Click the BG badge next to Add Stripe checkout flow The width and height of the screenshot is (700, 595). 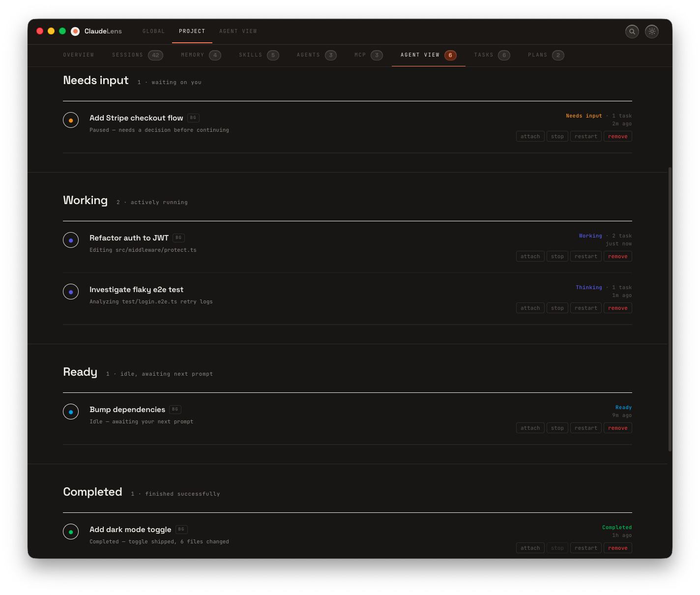tap(193, 118)
